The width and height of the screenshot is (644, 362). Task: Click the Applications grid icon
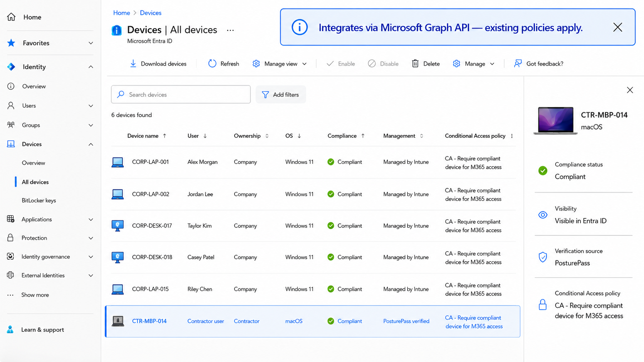[11, 219]
